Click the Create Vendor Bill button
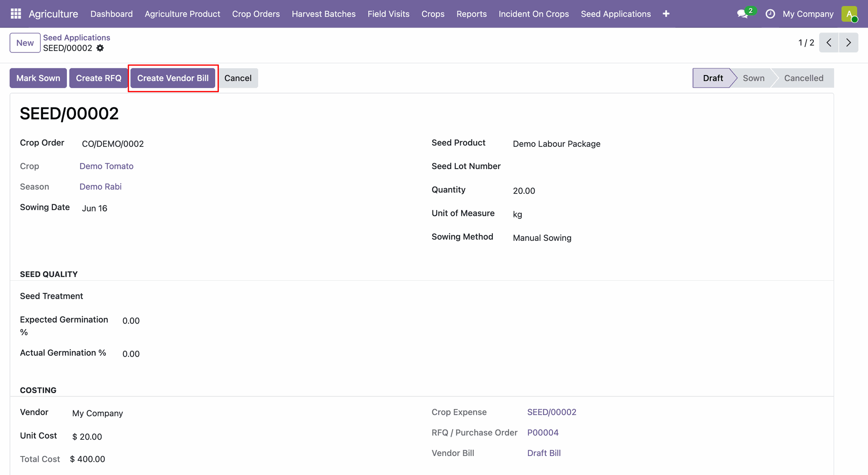The height and width of the screenshot is (475, 868). 173,78
